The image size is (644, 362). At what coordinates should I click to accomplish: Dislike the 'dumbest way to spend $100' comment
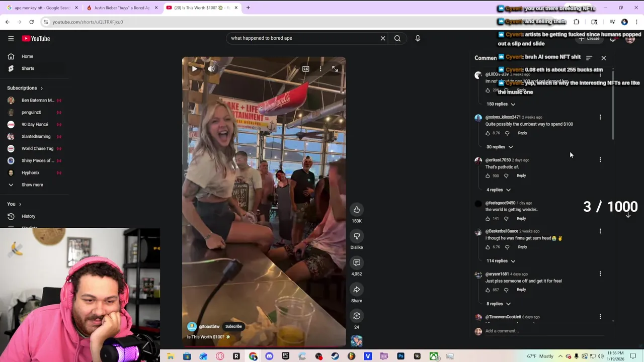pyautogui.click(x=507, y=133)
